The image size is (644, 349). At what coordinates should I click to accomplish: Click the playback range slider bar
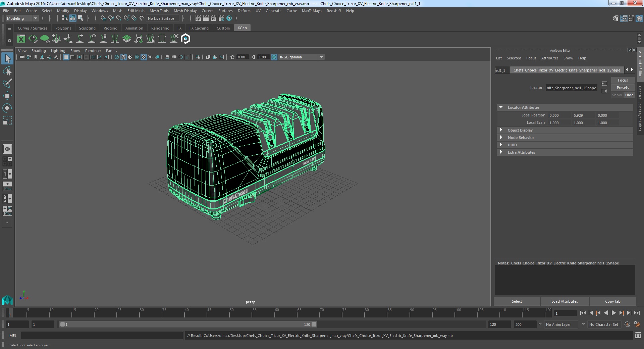188,325
